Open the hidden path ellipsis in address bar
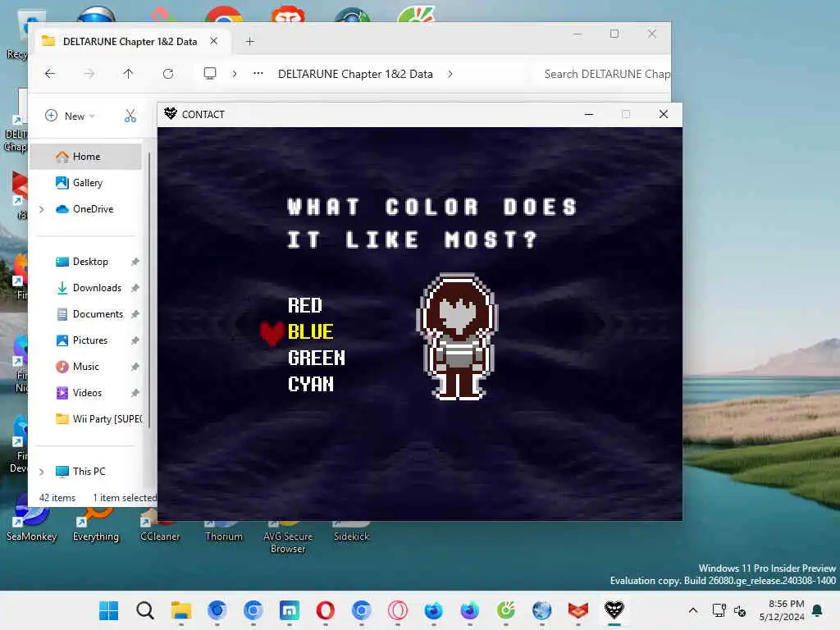Screen dimensions: 840x630 pyautogui.click(x=258, y=73)
